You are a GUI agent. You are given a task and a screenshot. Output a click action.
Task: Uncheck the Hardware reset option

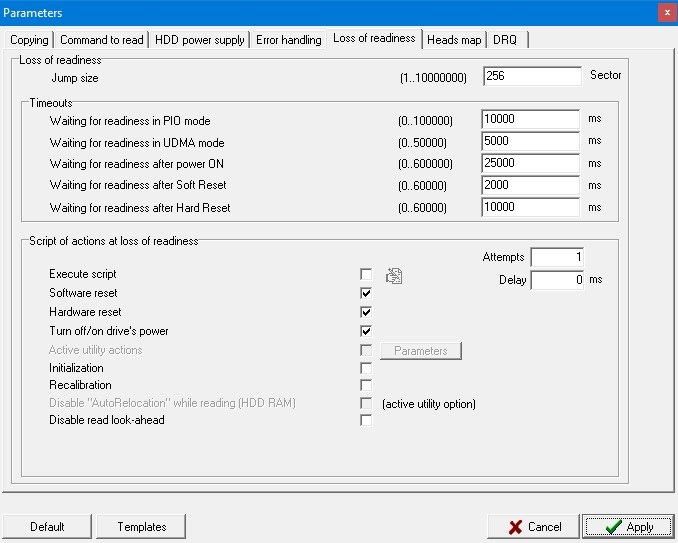(x=366, y=312)
